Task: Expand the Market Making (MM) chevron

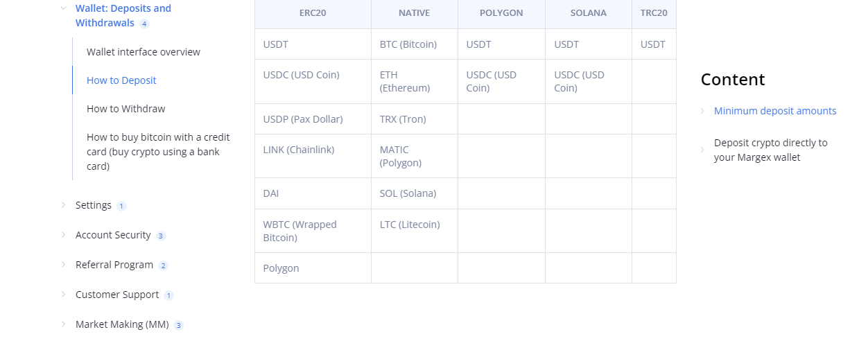Action: coord(63,324)
